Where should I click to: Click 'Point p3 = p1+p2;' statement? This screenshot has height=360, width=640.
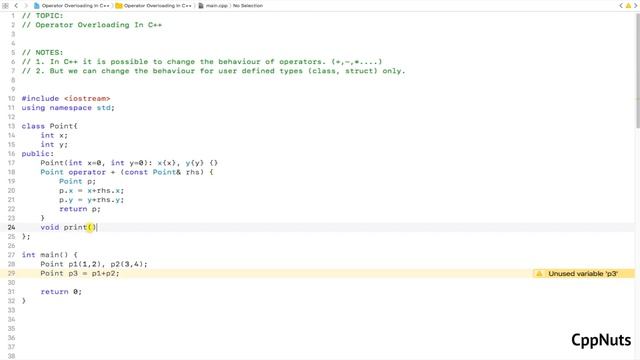[80, 273]
